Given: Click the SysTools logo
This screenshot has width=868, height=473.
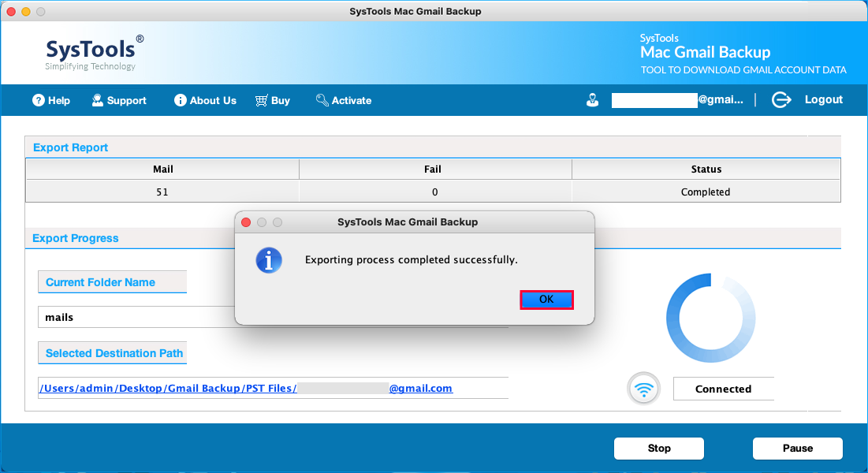Looking at the screenshot, I should 95,53.
